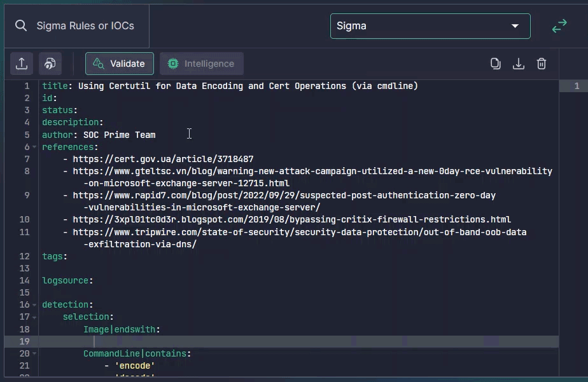
Task: Click the cert.gov.ua reference URL
Action: tap(163, 160)
